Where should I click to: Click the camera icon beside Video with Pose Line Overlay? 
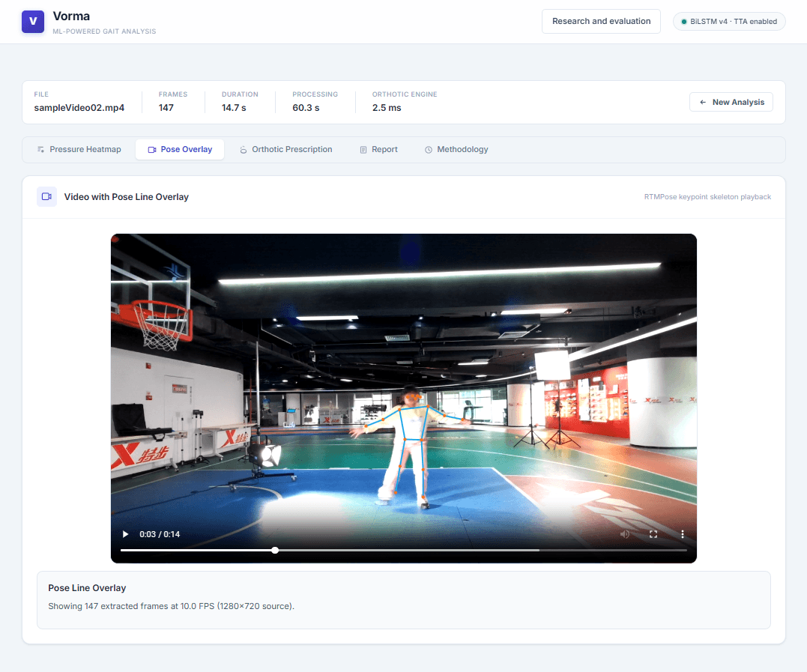click(x=47, y=196)
